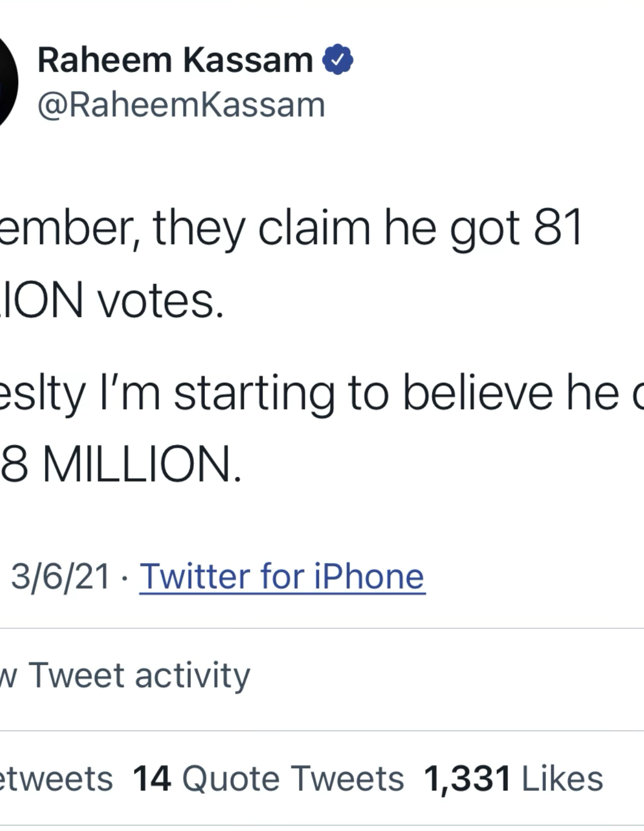Click the 1,331 like count number
The image size is (644, 831).
[x=467, y=778]
